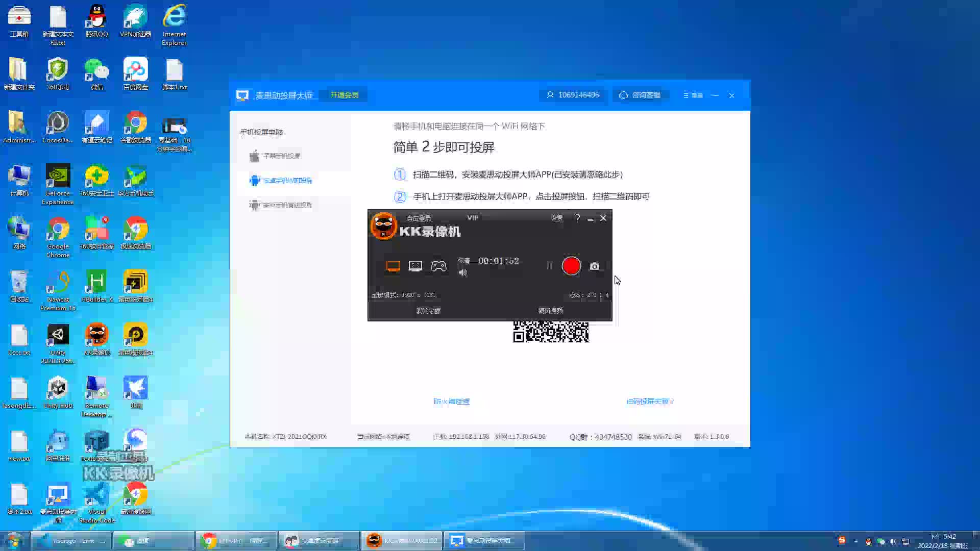This screenshot has width=980, height=551.
Task: Click the QR code image
Action: point(551,332)
